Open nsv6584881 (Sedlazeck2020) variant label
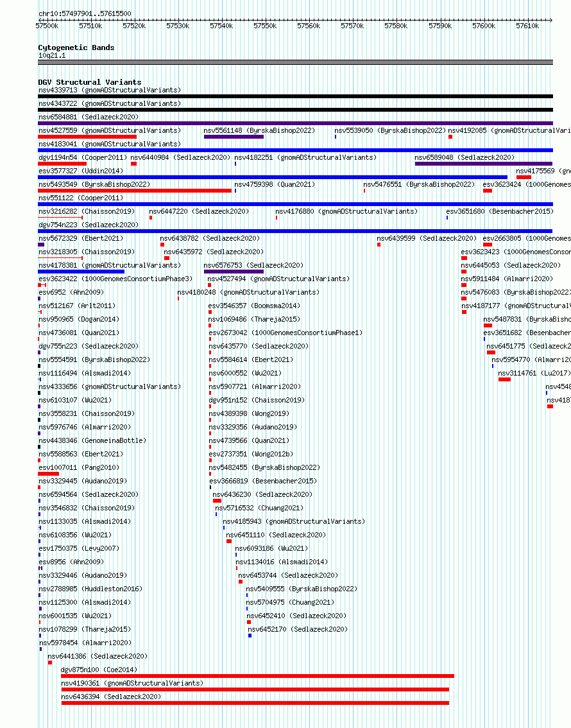The width and height of the screenshot is (571, 728). [x=89, y=117]
